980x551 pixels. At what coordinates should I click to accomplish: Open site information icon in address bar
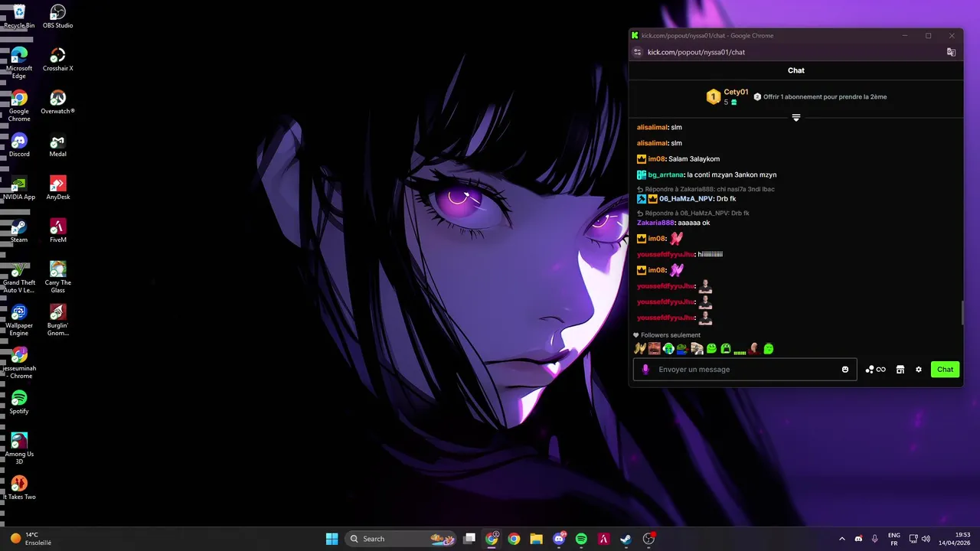[x=637, y=52]
